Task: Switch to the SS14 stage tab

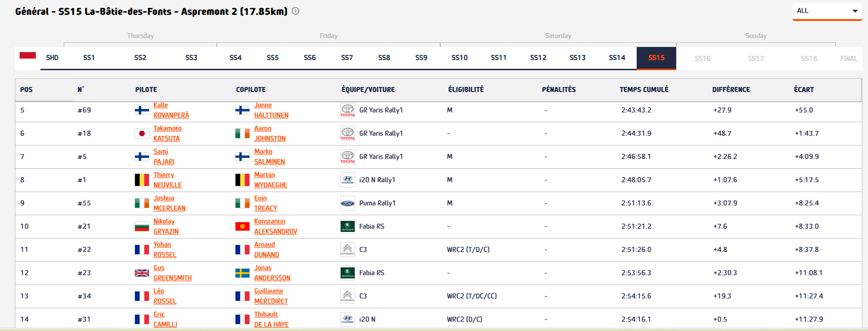Action: tap(617, 58)
